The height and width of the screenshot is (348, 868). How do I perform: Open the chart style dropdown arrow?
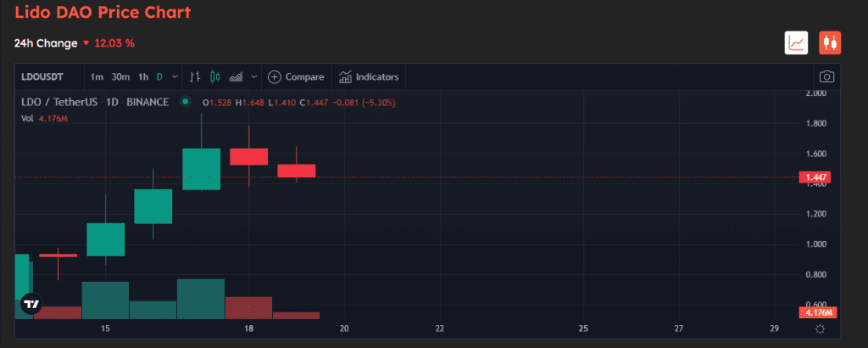click(x=254, y=77)
